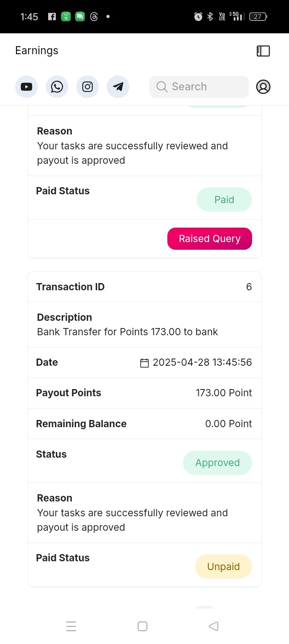Viewport: 289px width, 644px height.
Task: Tap the Android home square icon
Action: coord(142,626)
